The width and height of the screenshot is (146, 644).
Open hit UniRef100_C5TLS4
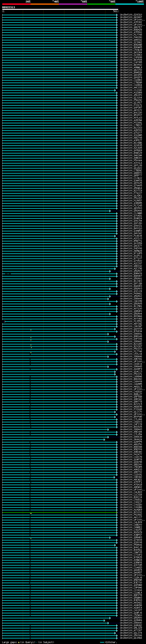coord(131,354)
